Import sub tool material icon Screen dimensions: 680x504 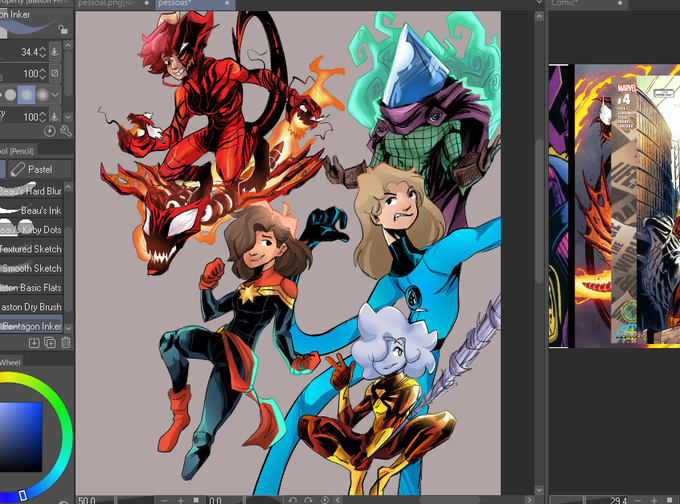tap(34, 343)
